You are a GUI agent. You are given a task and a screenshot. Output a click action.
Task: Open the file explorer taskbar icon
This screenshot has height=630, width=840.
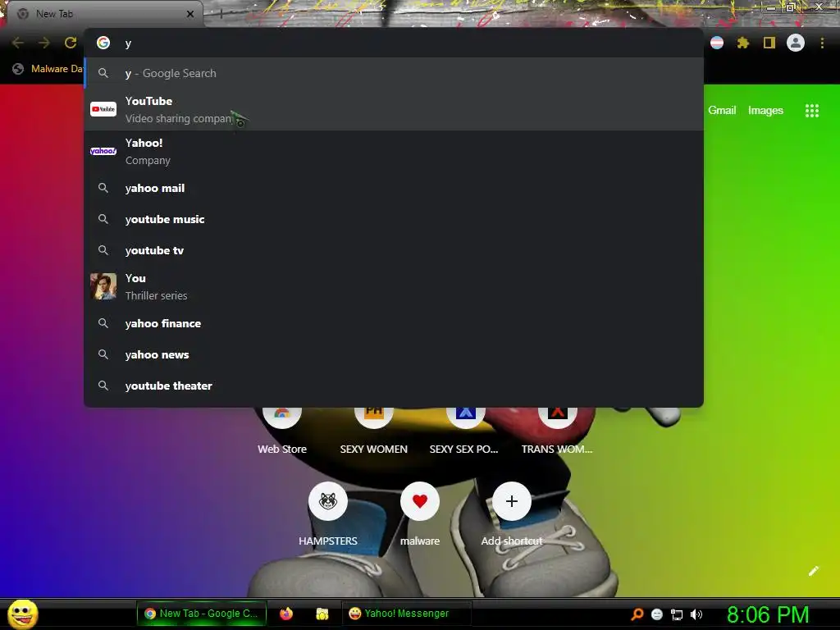click(x=322, y=614)
